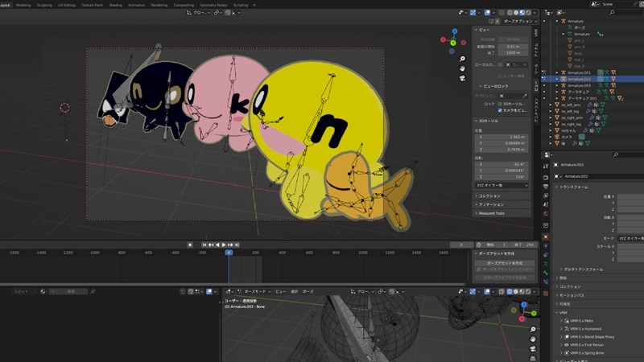The image size is (644, 362).
Task: Select solid shading in the camera-view viewport header
Action: pos(516,13)
